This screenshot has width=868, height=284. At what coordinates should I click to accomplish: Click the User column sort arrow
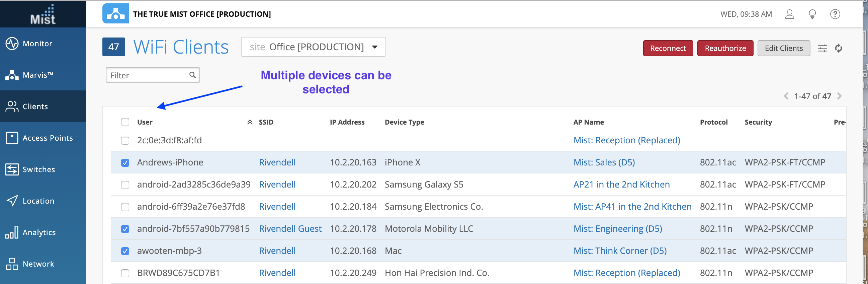250,122
